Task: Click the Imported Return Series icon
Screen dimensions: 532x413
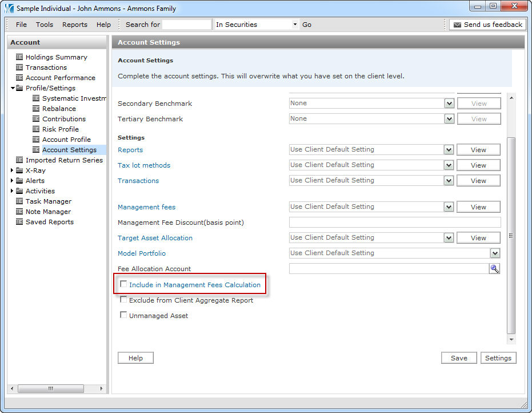Action: (x=19, y=160)
